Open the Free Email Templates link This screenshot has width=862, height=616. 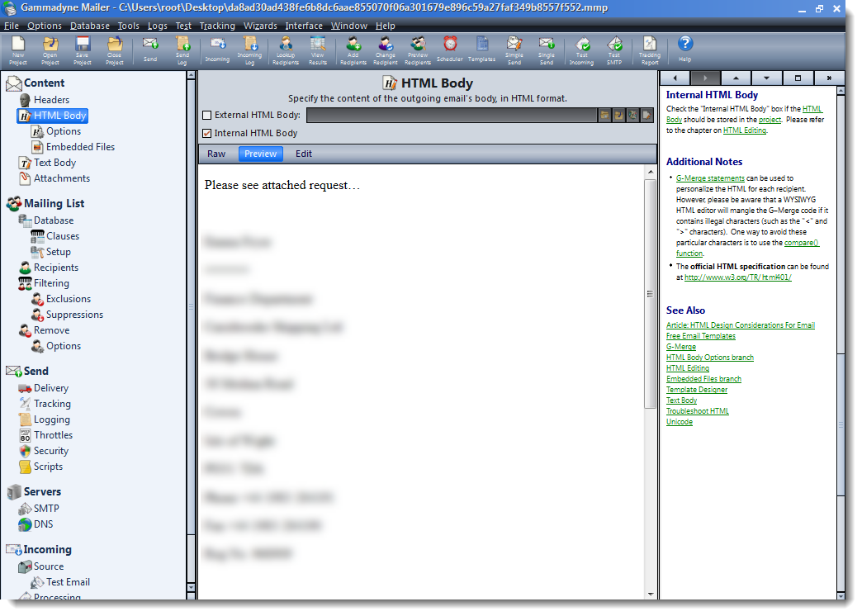pos(701,336)
